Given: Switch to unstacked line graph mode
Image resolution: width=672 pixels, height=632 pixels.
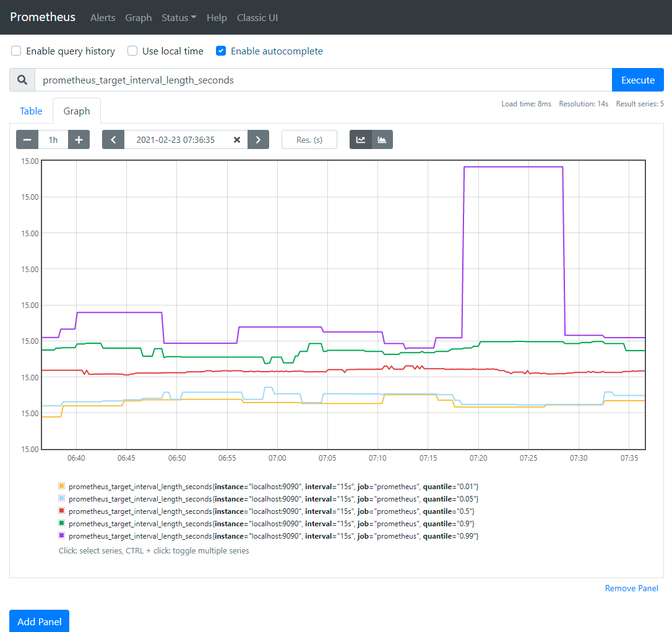Looking at the screenshot, I should pyautogui.click(x=361, y=140).
